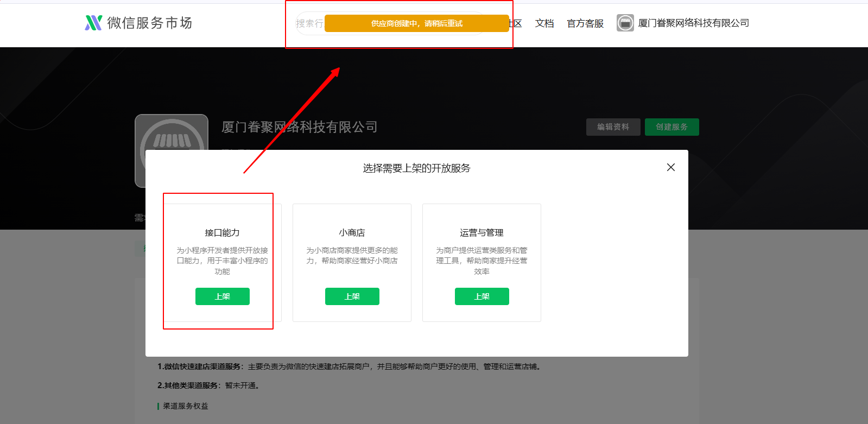Screen dimensions: 868x424
Task: Click 上架 under 运营与管理
Action: (x=482, y=296)
